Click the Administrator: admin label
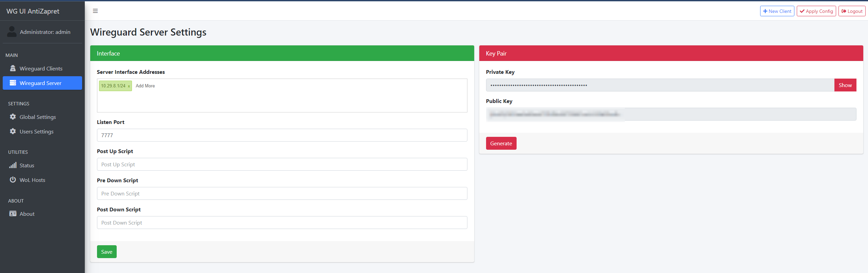This screenshot has height=273, width=868. tap(45, 32)
